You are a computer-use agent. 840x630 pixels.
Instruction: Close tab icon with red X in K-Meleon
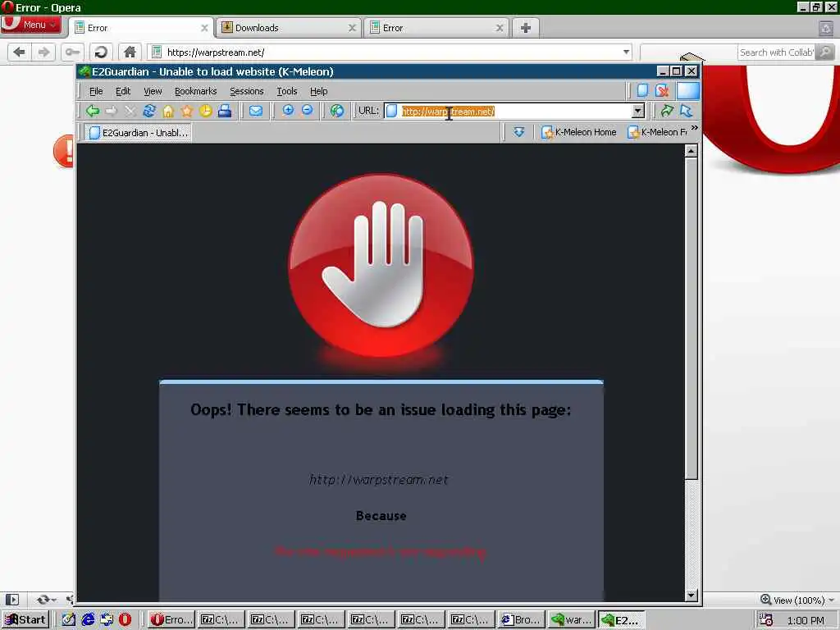662,90
